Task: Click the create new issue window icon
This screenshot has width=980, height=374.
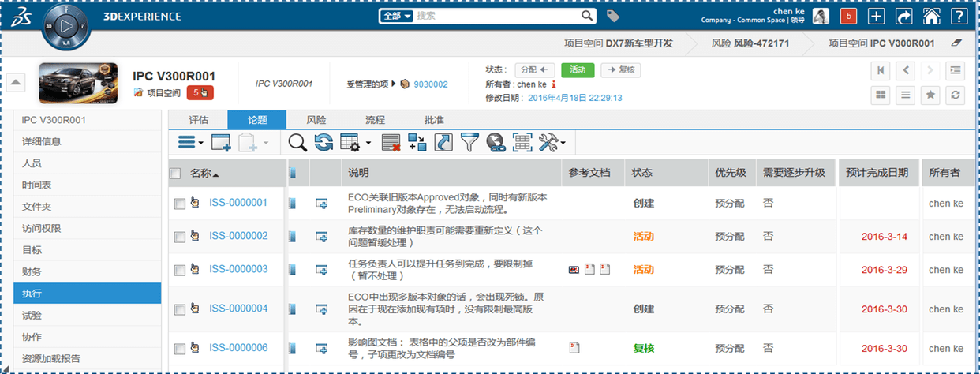Action: [221, 142]
